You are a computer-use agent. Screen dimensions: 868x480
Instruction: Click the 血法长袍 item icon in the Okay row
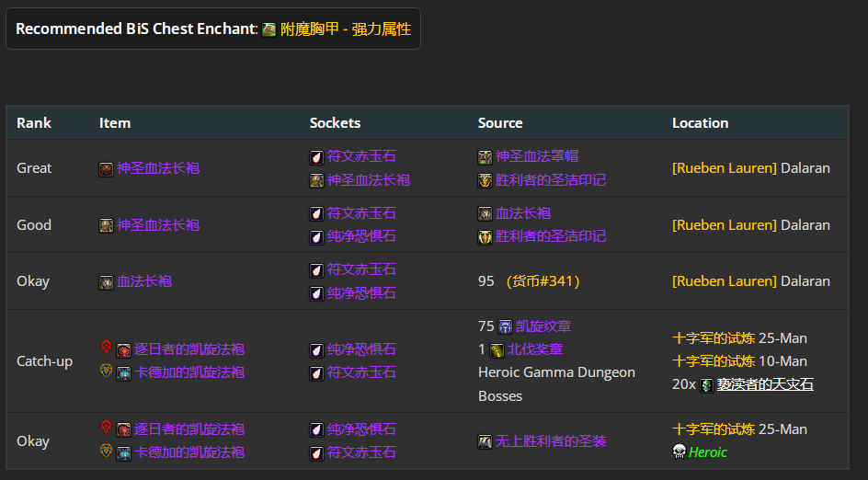tap(107, 281)
